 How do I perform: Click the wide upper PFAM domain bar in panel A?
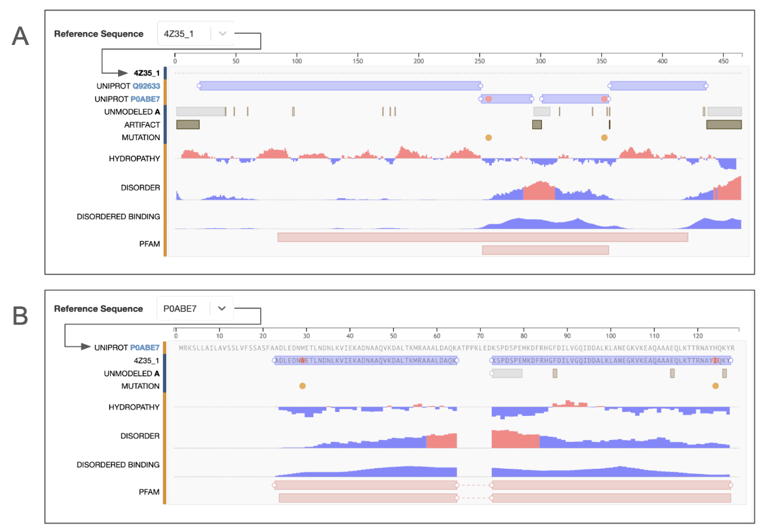[x=483, y=237]
